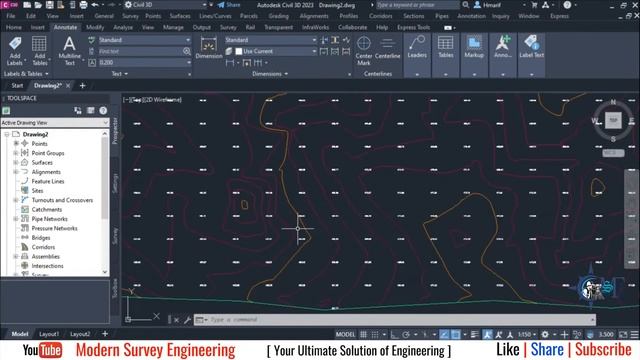Click the Plot printer icon
The width and height of the screenshot is (640, 360).
coord(83,5)
